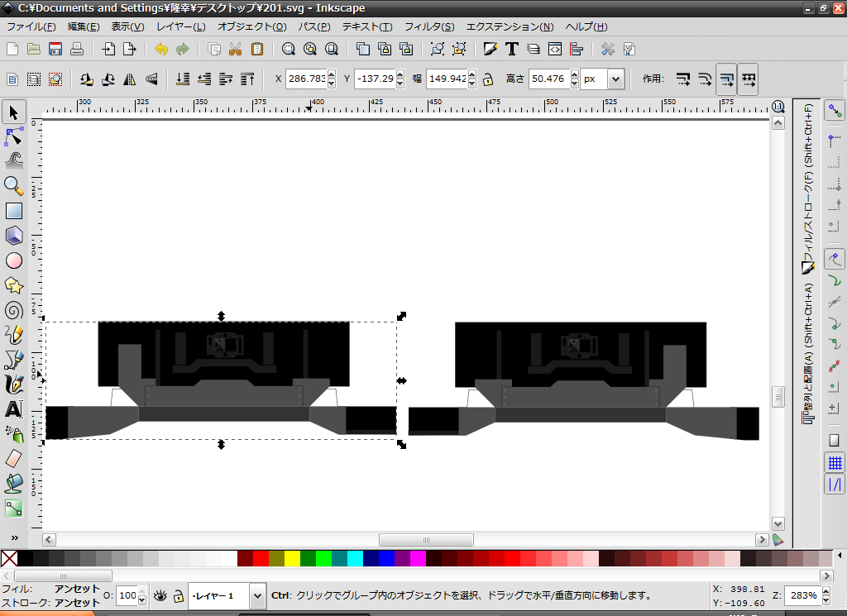The height and width of the screenshot is (616, 847).
Task: Expand the レイヤー 1 layer dropdown
Action: (x=256, y=595)
